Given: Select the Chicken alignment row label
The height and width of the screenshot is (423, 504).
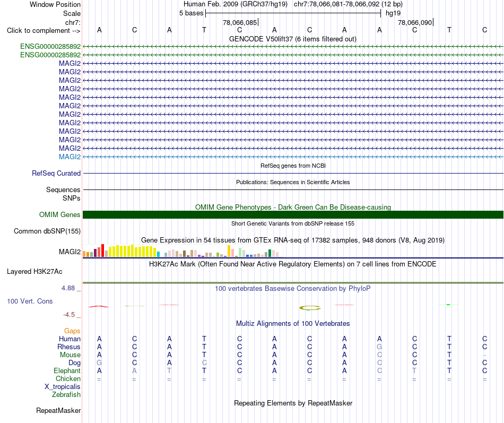Looking at the screenshot, I should coord(68,378).
